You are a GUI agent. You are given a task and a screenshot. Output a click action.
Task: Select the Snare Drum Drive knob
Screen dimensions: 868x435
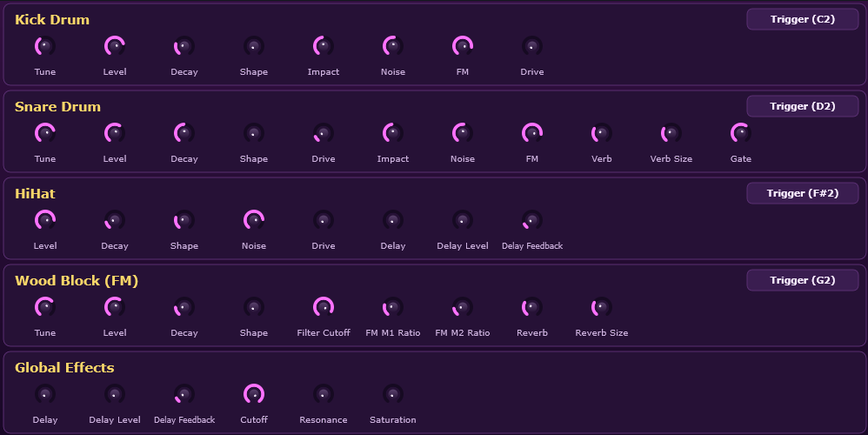pos(324,133)
